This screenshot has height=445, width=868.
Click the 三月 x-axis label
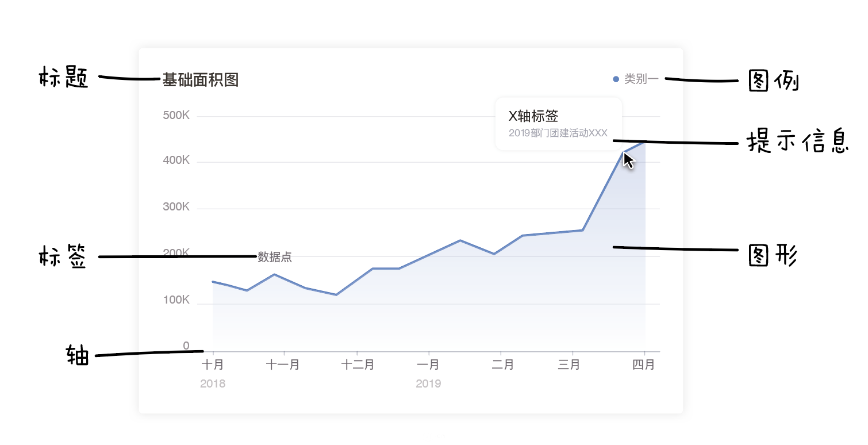[x=569, y=365]
